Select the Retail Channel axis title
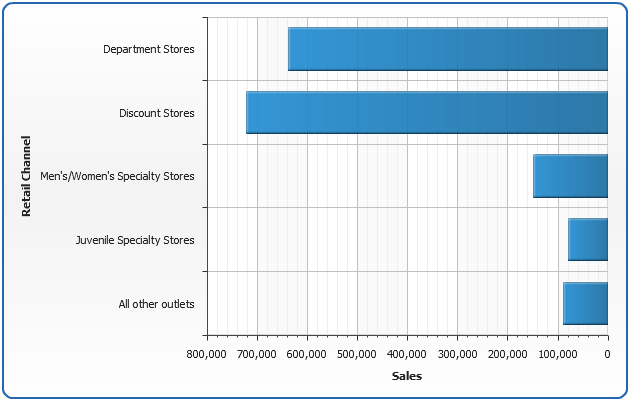 click(27, 176)
